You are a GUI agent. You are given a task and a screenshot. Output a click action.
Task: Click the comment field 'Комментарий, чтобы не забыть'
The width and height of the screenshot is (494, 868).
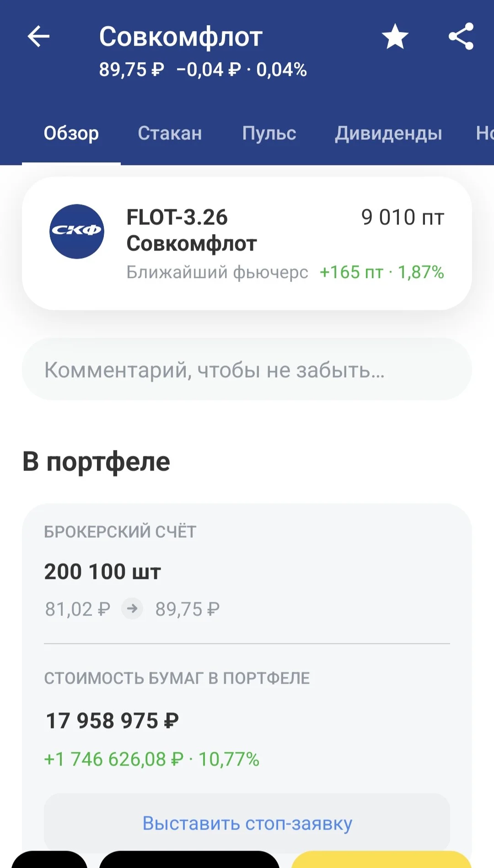[x=247, y=370]
